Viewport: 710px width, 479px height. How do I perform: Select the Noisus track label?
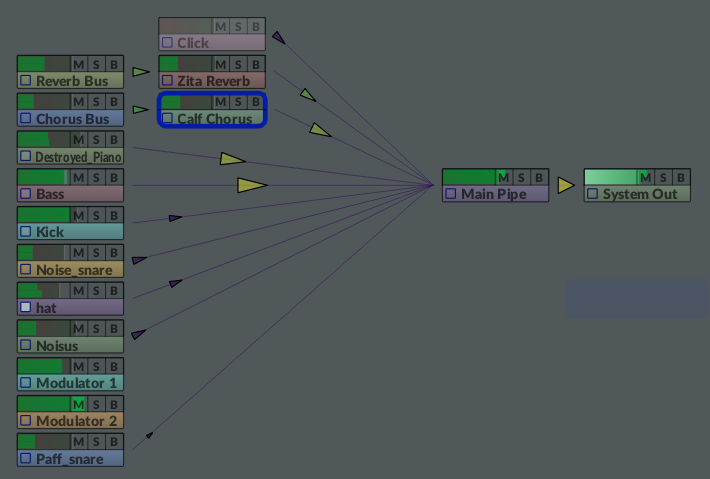click(x=57, y=346)
